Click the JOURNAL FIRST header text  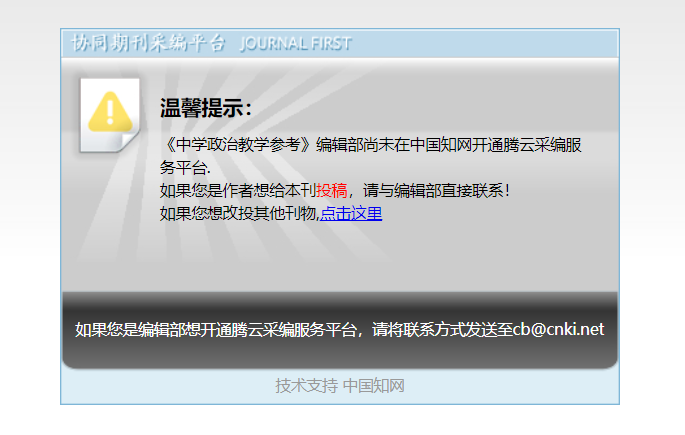pyautogui.click(x=296, y=44)
